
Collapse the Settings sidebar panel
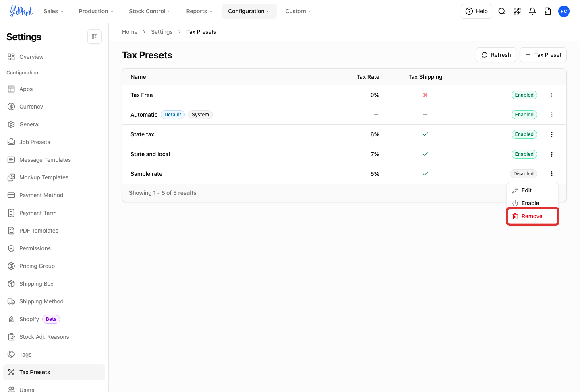95,37
